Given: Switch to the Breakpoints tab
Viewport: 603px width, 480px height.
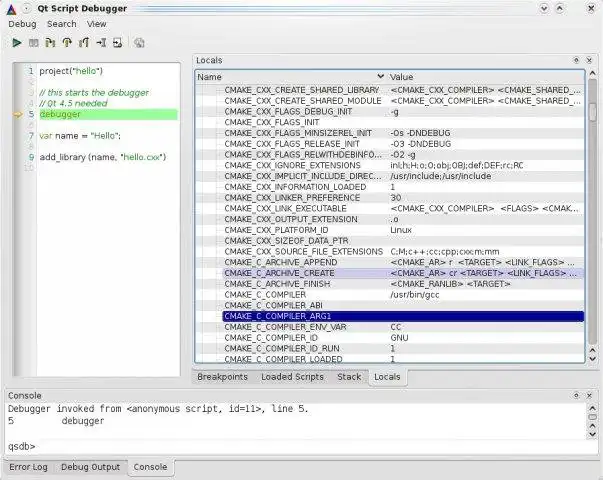Looking at the screenshot, I should 222,377.
